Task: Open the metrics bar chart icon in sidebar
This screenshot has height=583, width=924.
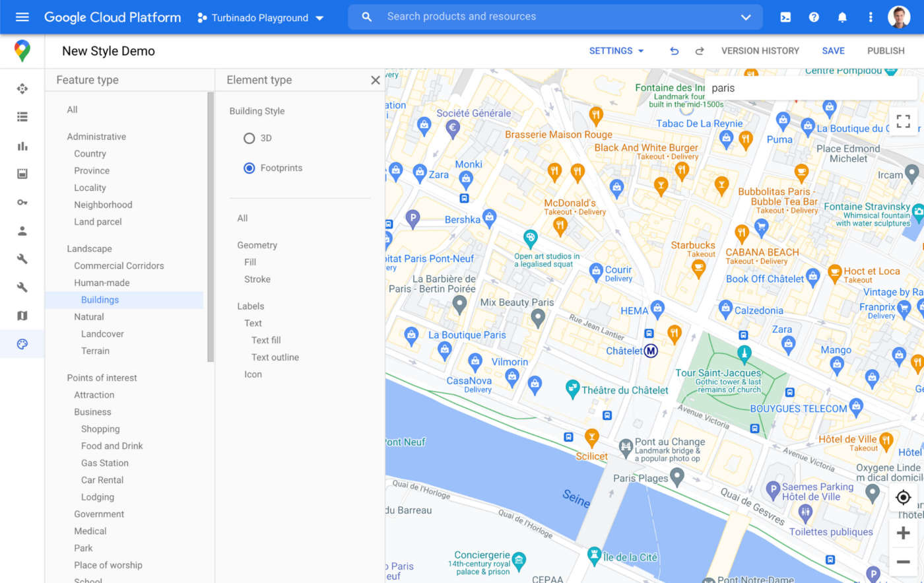Action: pyautogui.click(x=22, y=146)
